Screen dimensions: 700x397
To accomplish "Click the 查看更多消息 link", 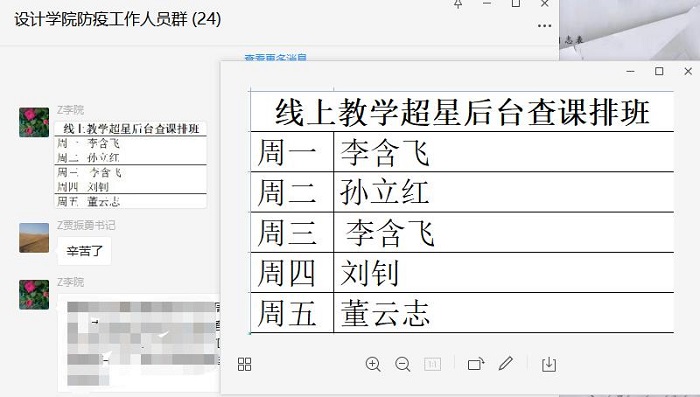I will click(275, 58).
